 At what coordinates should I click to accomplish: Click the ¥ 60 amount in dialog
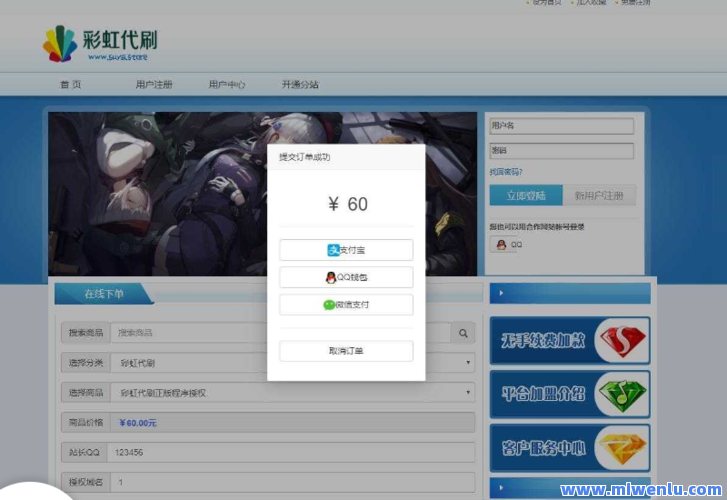[348, 204]
